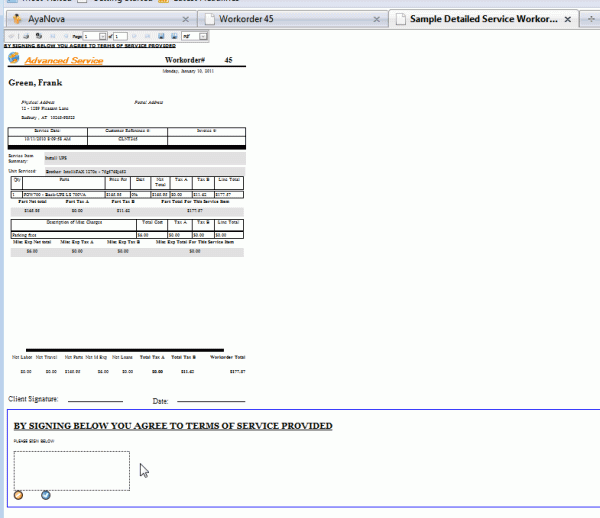Close the Workorder 45 tab
Image resolution: width=600 pixels, height=518 pixels.
(377, 19)
